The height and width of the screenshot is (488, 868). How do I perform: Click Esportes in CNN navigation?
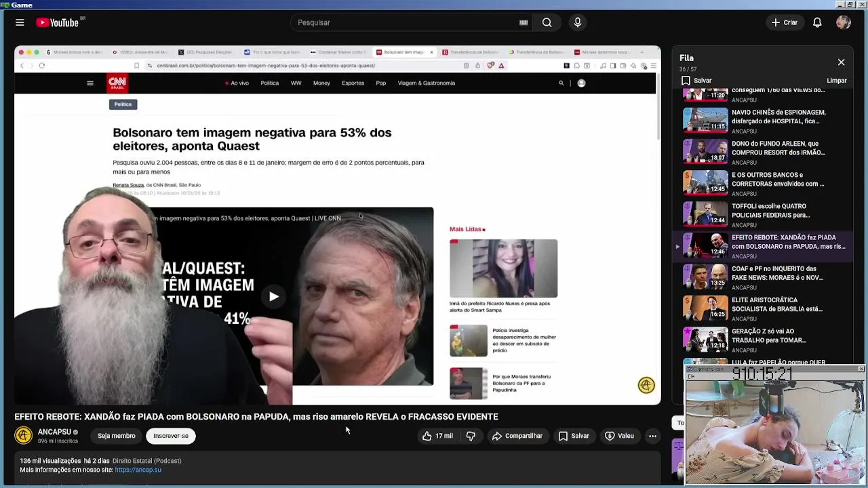[x=353, y=83]
